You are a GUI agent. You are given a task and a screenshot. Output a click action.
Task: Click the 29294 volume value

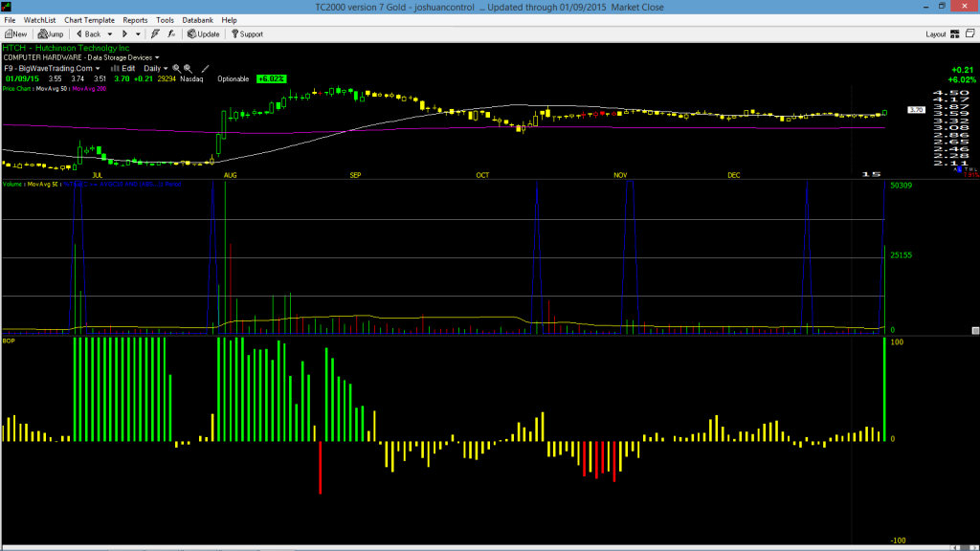pos(167,79)
